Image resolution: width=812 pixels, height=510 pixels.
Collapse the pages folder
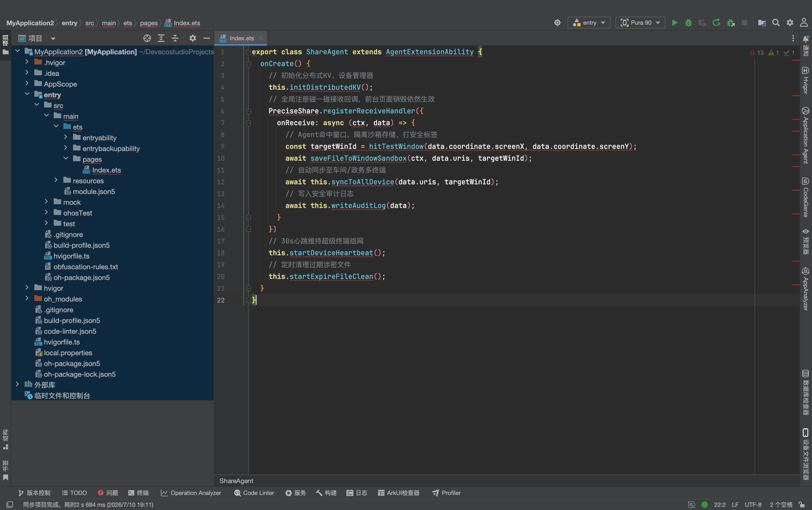point(66,159)
